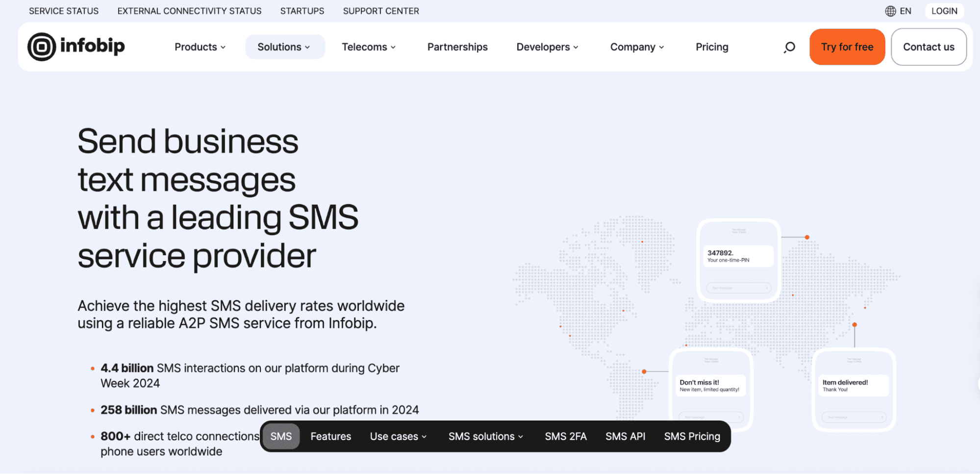Image resolution: width=980 pixels, height=474 pixels.
Task: Click the Try for free button
Action: 847,47
